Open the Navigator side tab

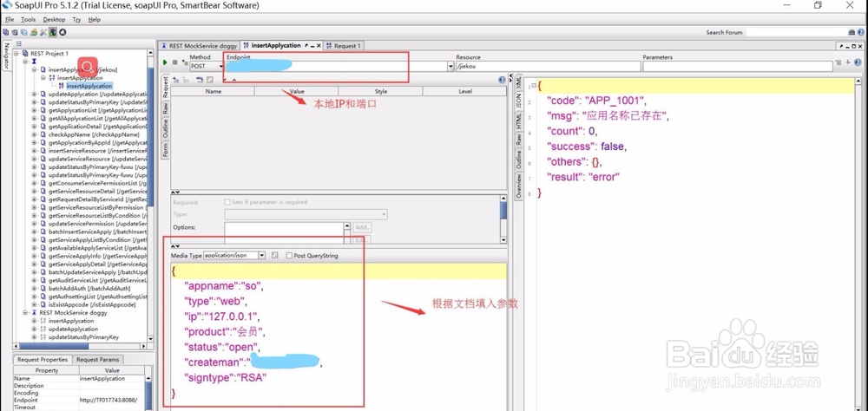point(7,55)
